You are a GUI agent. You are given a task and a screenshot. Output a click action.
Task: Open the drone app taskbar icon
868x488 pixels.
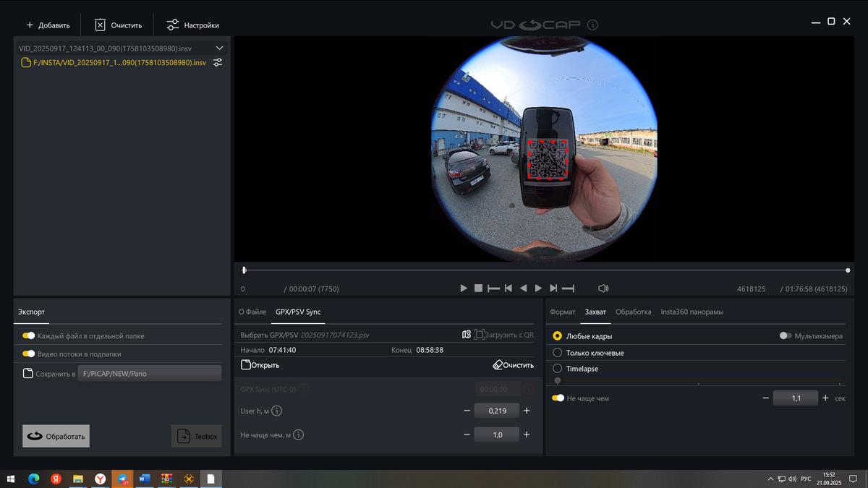point(189,479)
